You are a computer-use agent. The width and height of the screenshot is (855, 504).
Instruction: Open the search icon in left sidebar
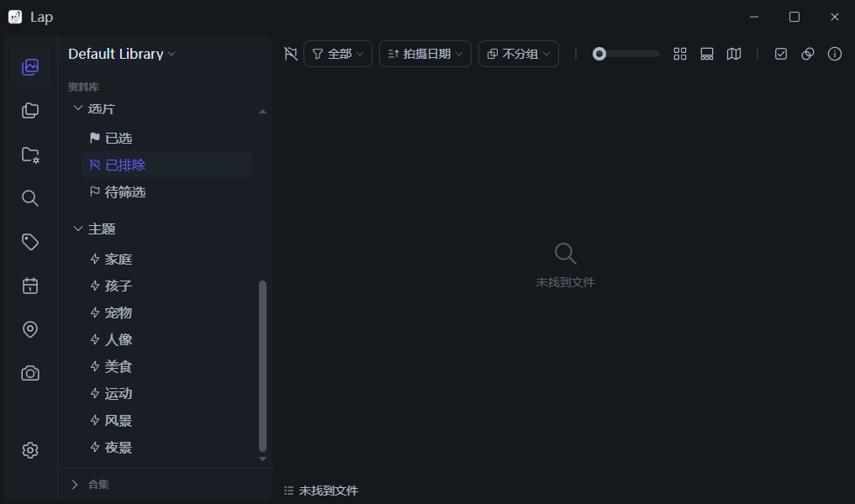[x=30, y=198]
